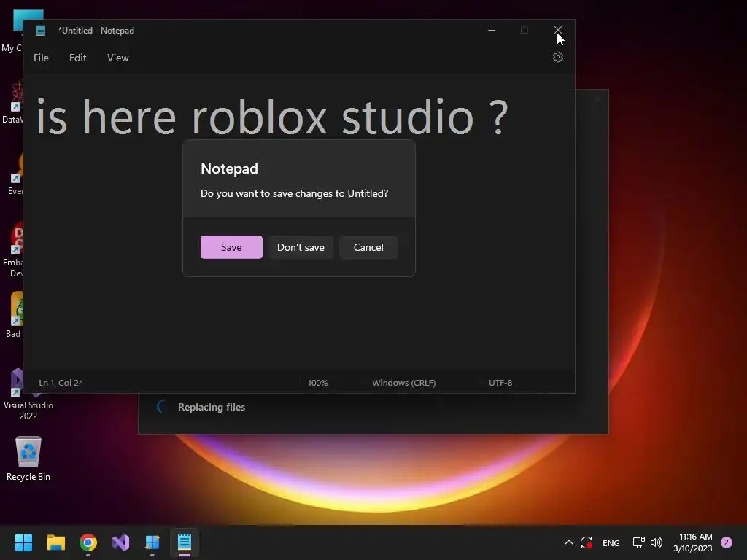Open Visual Studio from the taskbar
The height and width of the screenshot is (560, 747).
(x=120, y=542)
